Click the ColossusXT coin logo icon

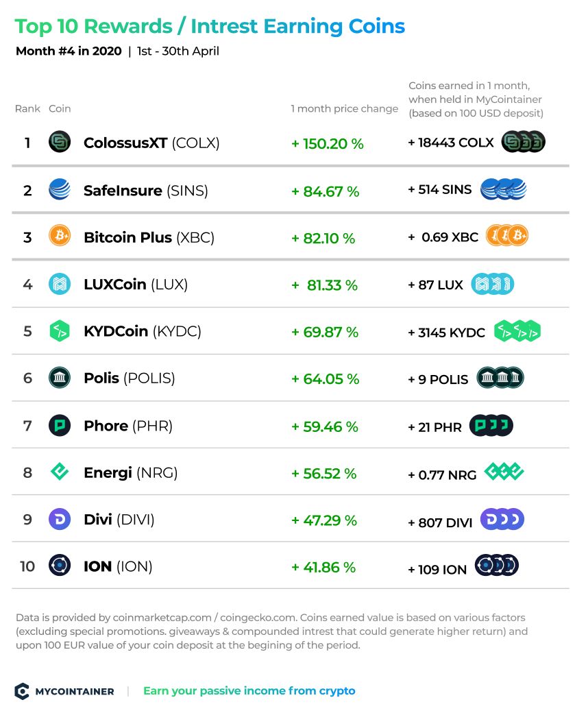pyautogui.click(x=60, y=142)
